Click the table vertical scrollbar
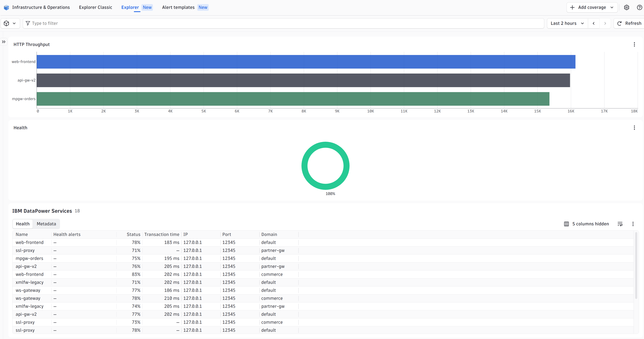 [x=636, y=265]
